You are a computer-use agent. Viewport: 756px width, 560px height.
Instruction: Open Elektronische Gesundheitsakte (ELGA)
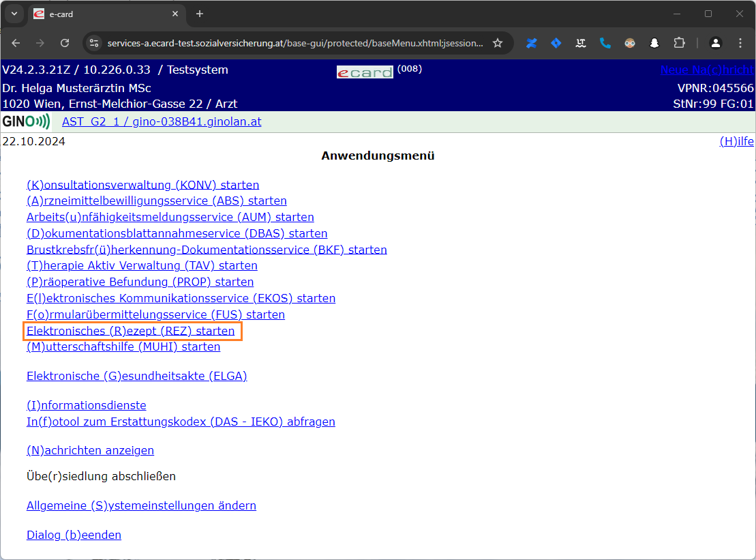tap(136, 376)
